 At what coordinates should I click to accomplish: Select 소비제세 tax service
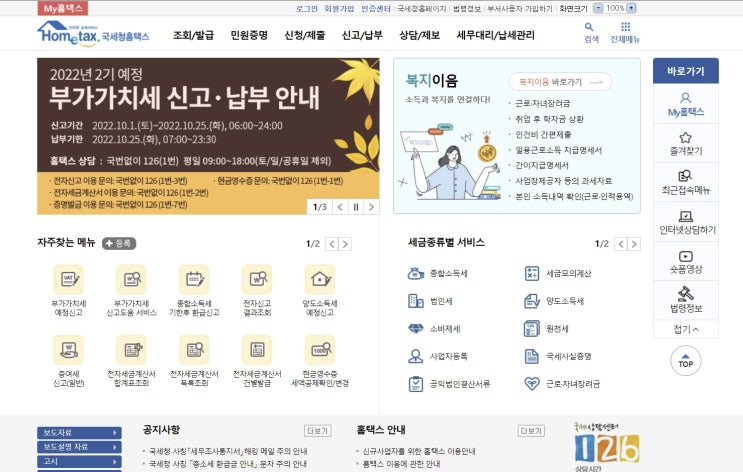tap(434, 328)
